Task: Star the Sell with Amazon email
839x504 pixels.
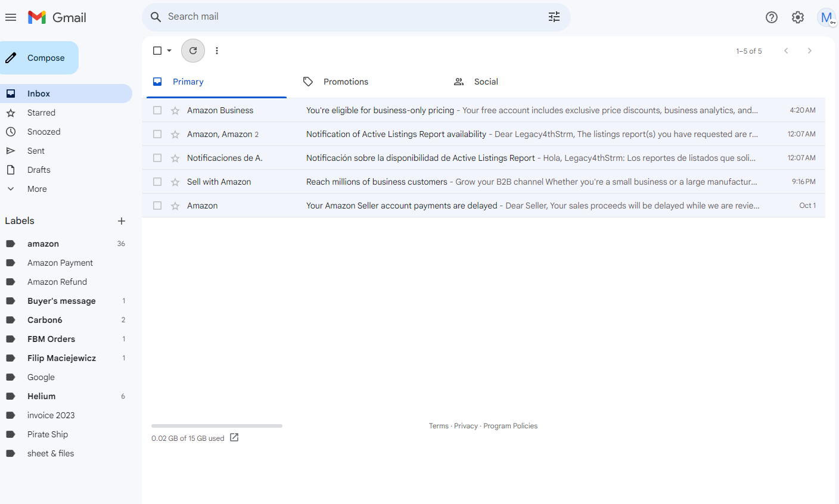Action: [x=175, y=182]
